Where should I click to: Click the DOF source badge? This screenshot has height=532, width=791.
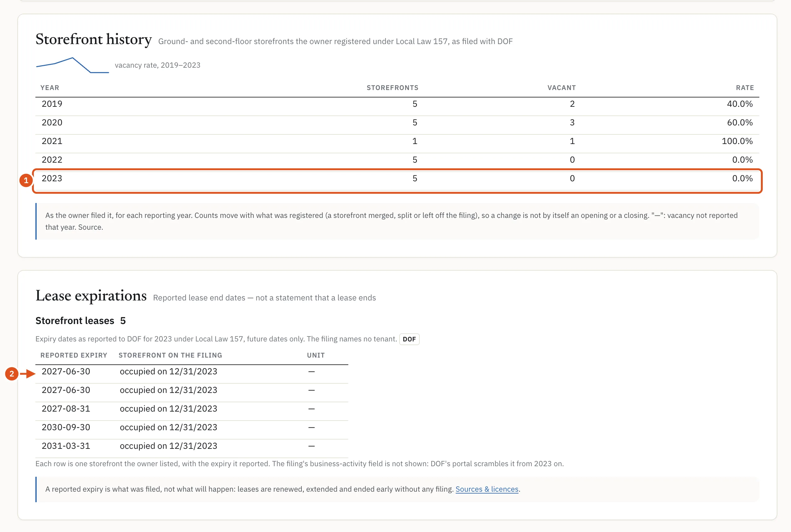[x=409, y=339]
